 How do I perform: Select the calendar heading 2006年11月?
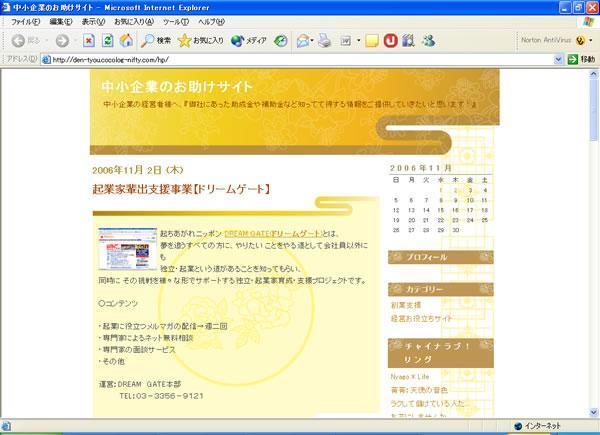tap(421, 168)
